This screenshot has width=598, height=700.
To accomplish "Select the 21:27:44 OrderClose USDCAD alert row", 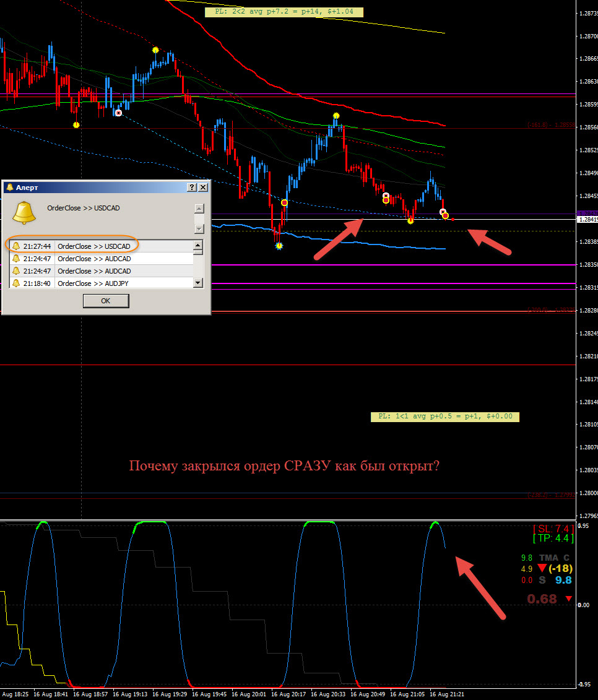I will (x=102, y=246).
